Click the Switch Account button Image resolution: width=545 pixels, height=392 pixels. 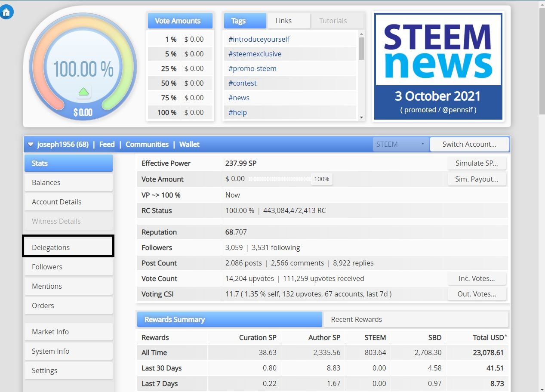469,144
